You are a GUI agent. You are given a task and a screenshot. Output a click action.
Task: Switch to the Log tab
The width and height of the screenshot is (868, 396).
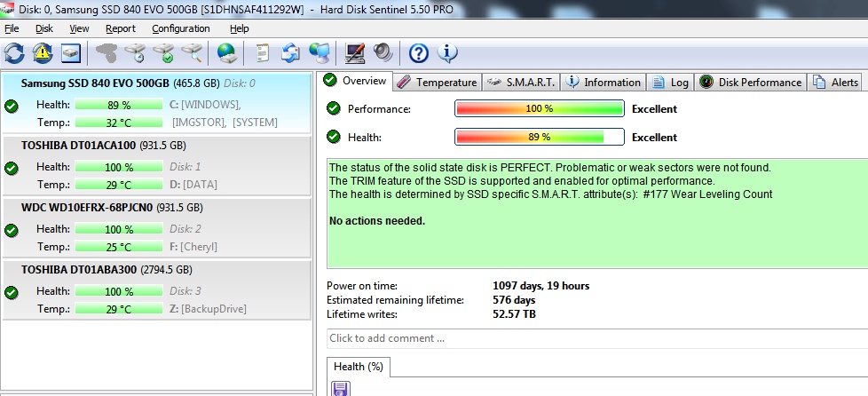coord(670,82)
